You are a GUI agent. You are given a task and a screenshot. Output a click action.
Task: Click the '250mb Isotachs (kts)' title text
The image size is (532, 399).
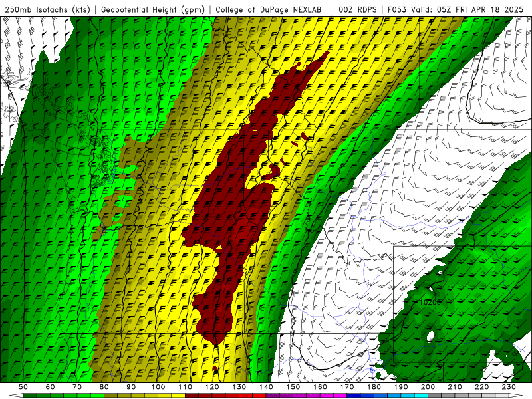coord(47,9)
